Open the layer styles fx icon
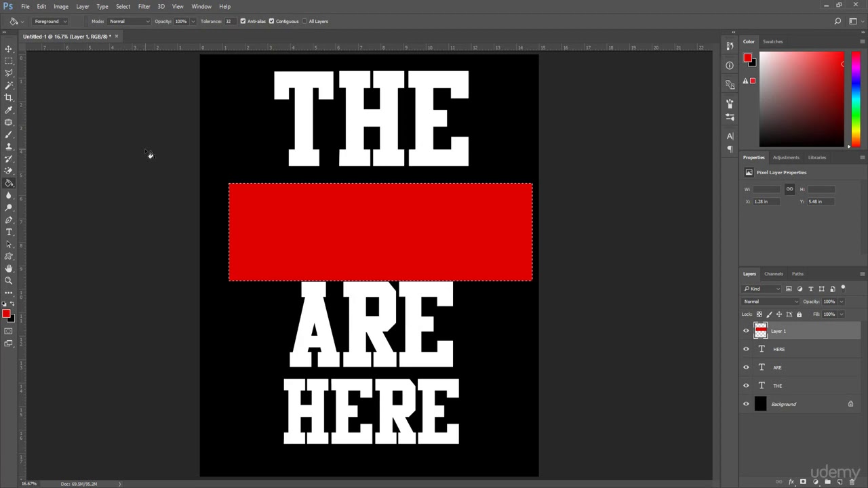868x488 pixels. (791, 482)
